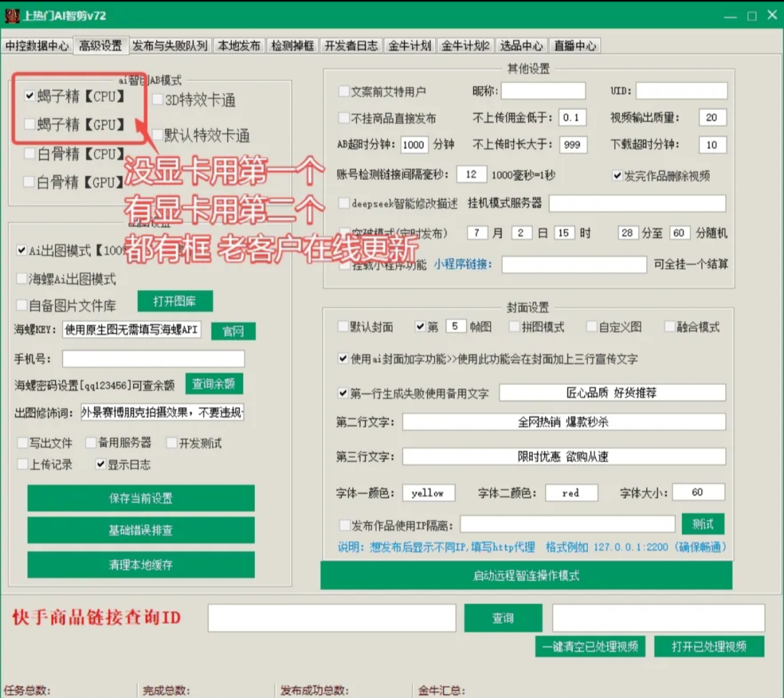Click the 查询 button
The height and width of the screenshot is (698, 784).
[x=503, y=618]
